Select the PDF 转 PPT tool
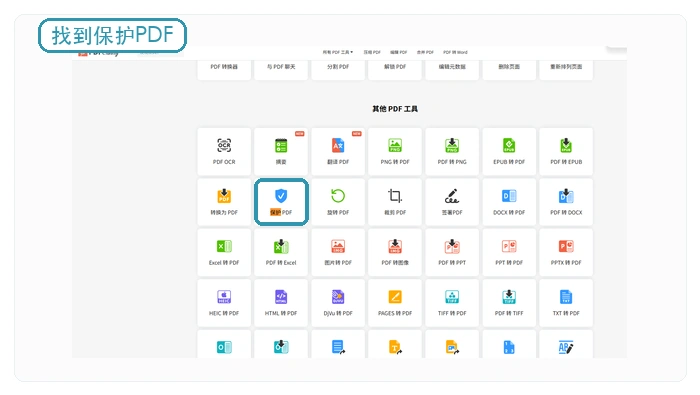 pyautogui.click(x=452, y=252)
